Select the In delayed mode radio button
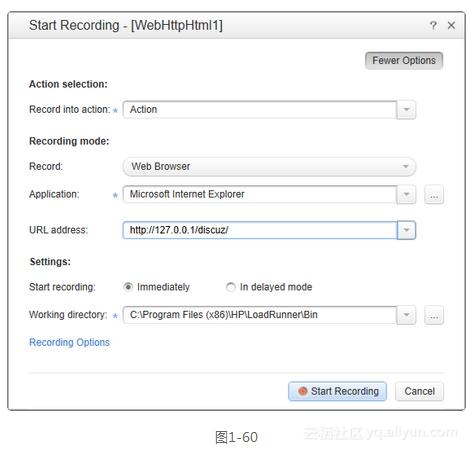Image resolution: width=468 pixels, height=451 pixels. 230,287
